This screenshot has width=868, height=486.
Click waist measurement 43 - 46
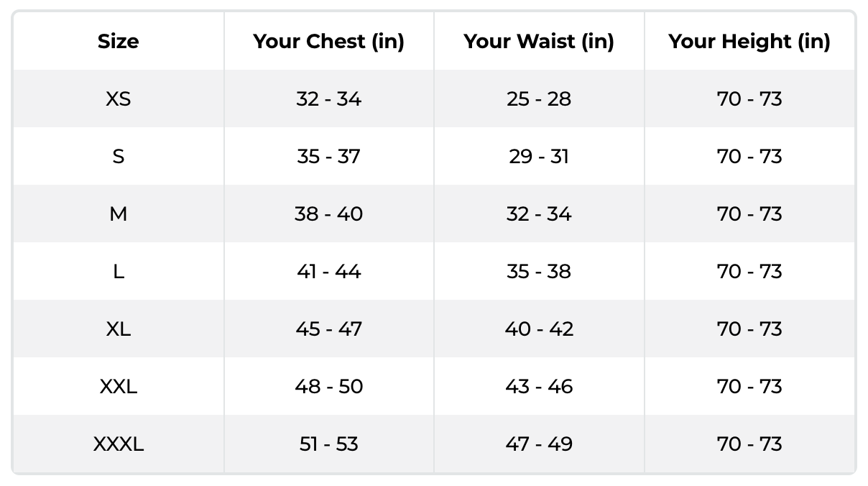tap(539, 387)
